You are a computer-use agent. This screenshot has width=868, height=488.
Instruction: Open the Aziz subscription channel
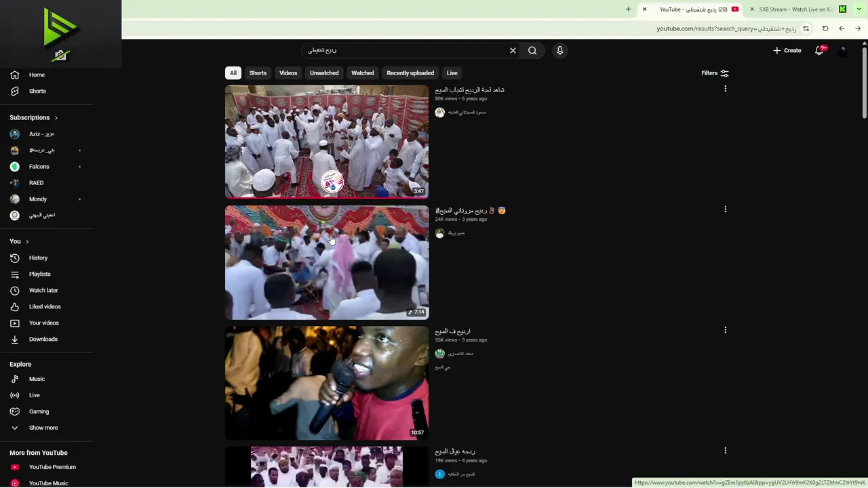click(41, 134)
